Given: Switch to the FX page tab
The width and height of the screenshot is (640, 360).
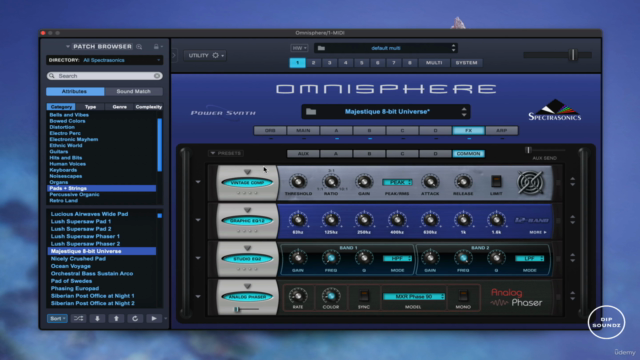Looking at the screenshot, I should tap(469, 131).
